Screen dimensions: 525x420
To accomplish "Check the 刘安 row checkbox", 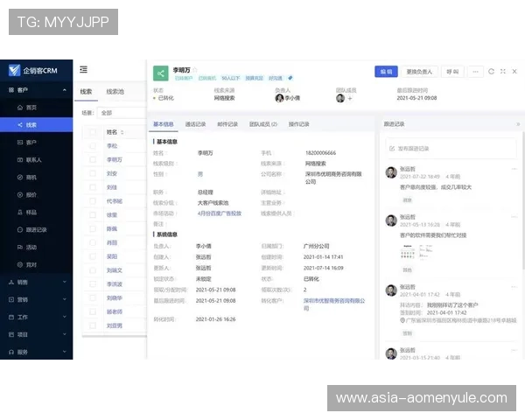I will (93, 173).
